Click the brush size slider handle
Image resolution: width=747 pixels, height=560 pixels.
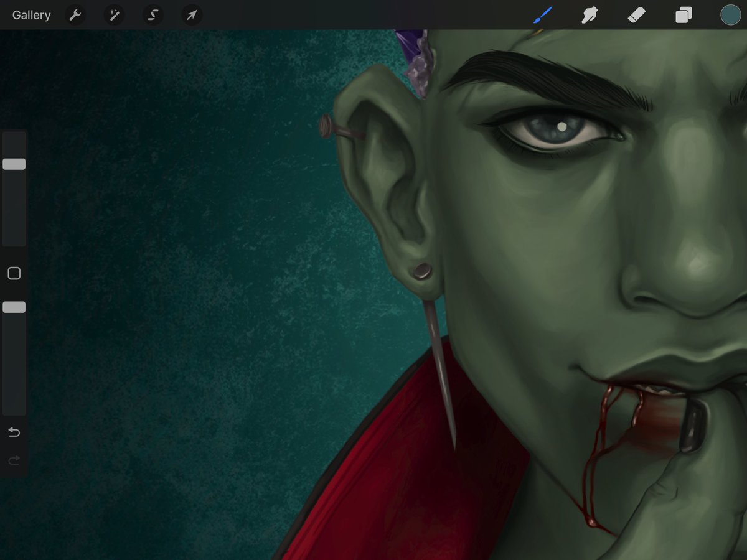coord(14,164)
